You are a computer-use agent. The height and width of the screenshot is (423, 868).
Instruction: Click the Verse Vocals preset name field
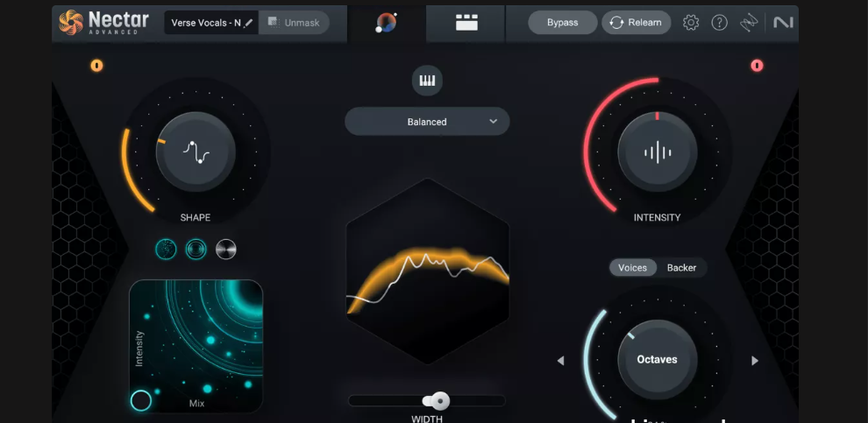click(211, 23)
